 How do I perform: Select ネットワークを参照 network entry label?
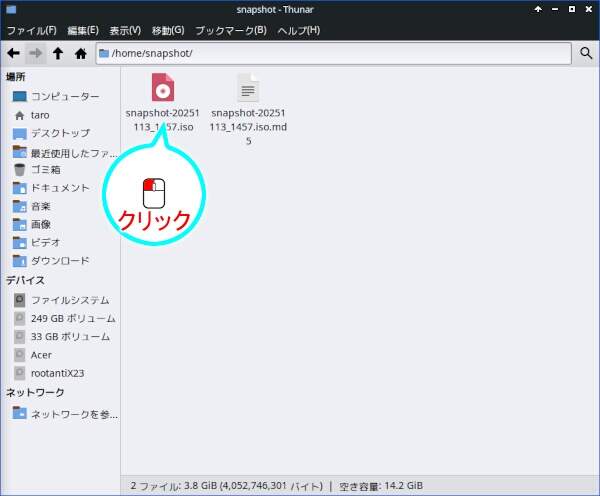74,414
